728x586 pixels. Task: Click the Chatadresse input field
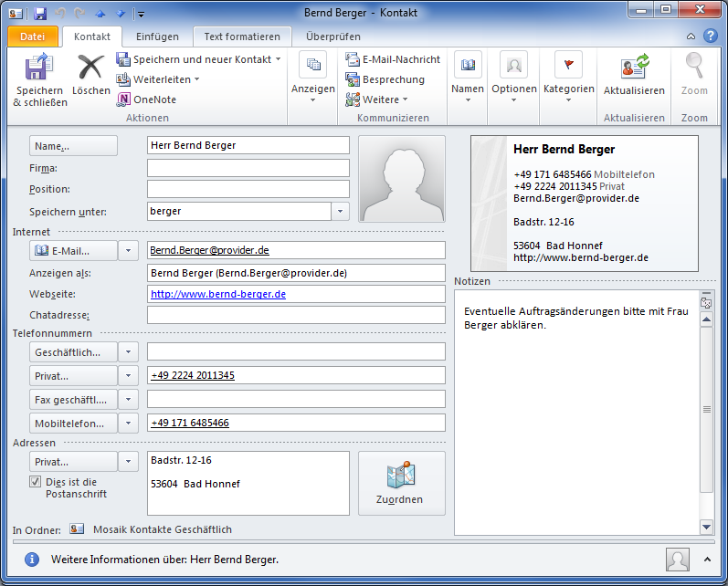pyautogui.click(x=296, y=315)
